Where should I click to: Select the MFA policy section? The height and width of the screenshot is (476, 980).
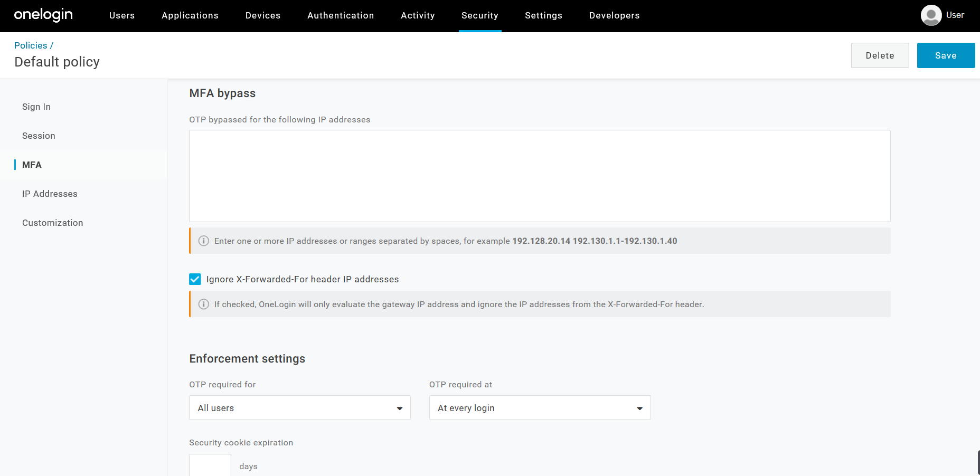click(x=32, y=165)
